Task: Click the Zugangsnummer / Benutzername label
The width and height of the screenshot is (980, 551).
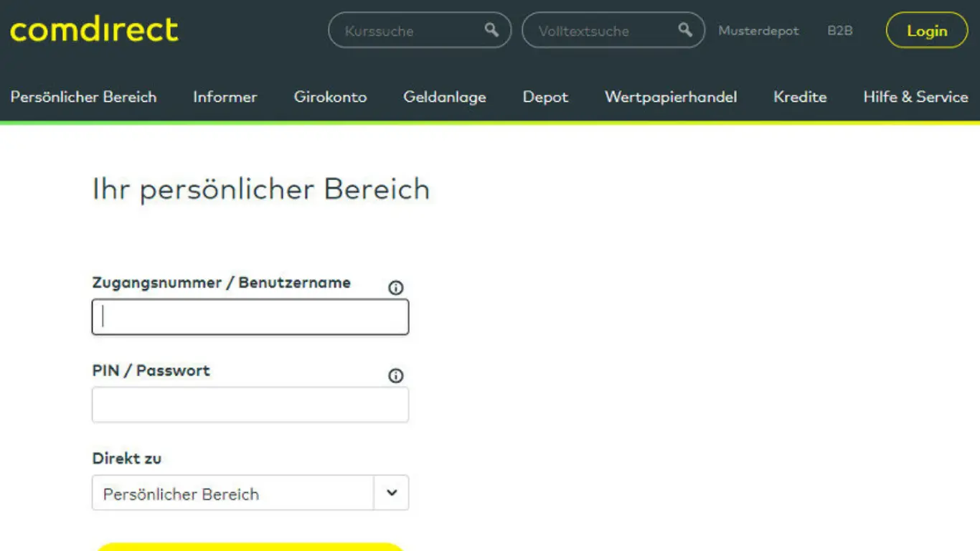Action: [x=222, y=283]
